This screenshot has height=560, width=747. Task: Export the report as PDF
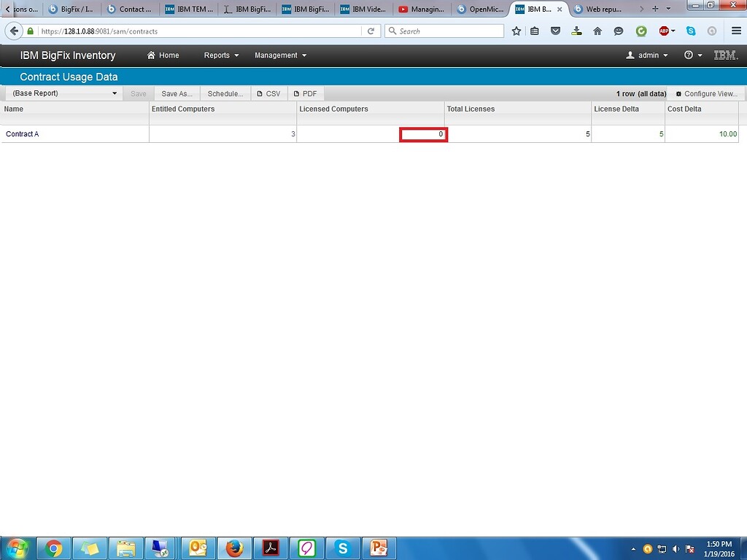click(x=305, y=93)
